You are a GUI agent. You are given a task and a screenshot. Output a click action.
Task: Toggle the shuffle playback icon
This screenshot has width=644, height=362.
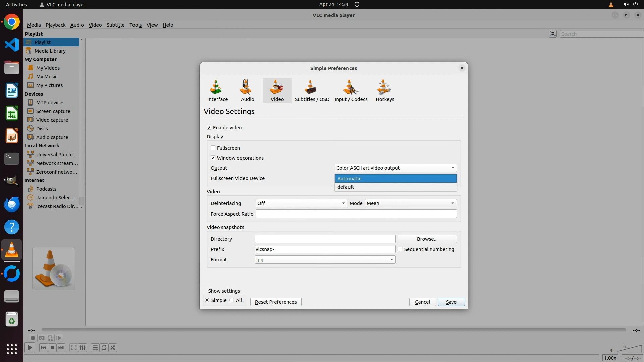click(x=113, y=348)
